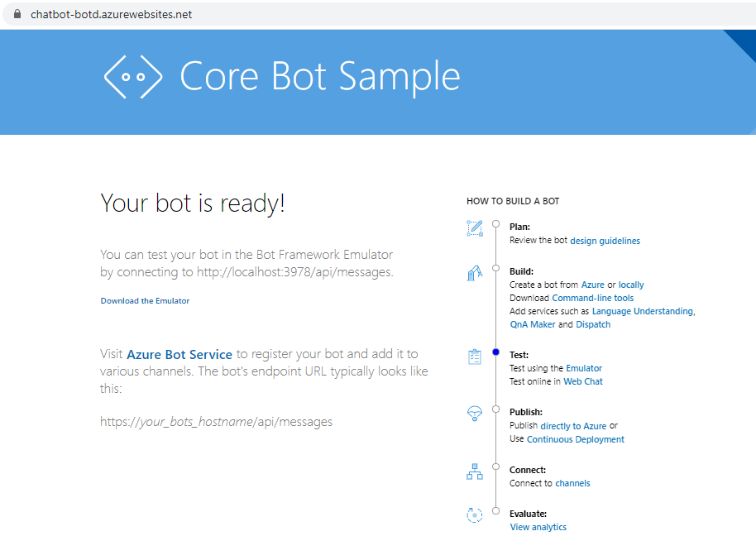756x560 pixels.
Task: Select the Test clipboard icon
Action: click(x=475, y=356)
